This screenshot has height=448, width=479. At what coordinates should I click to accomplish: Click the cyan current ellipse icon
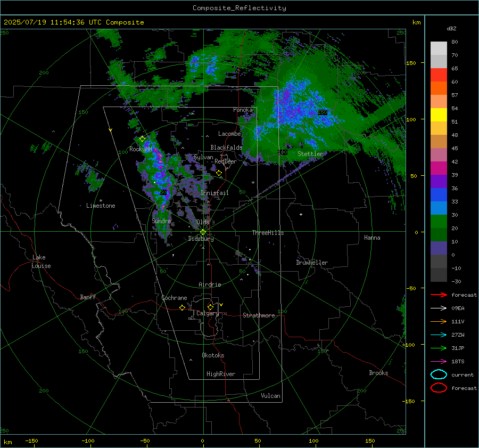(439, 374)
